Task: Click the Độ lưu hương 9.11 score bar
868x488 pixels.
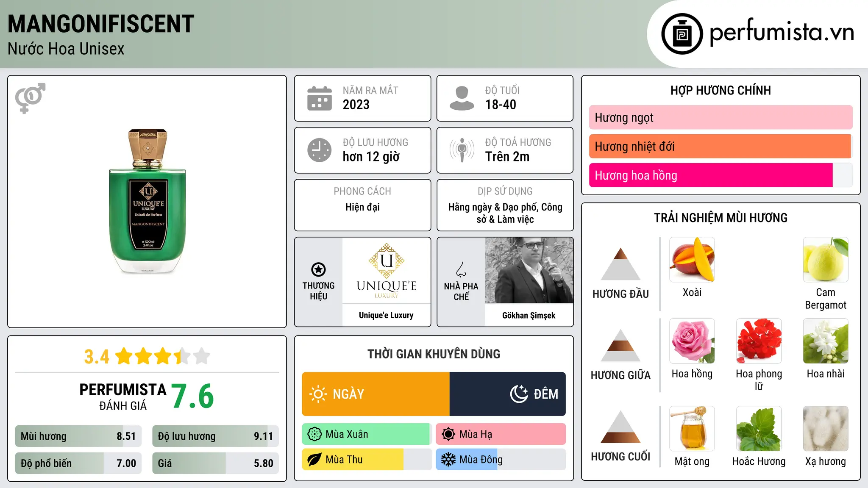Action: pyautogui.click(x=215, y=436)
